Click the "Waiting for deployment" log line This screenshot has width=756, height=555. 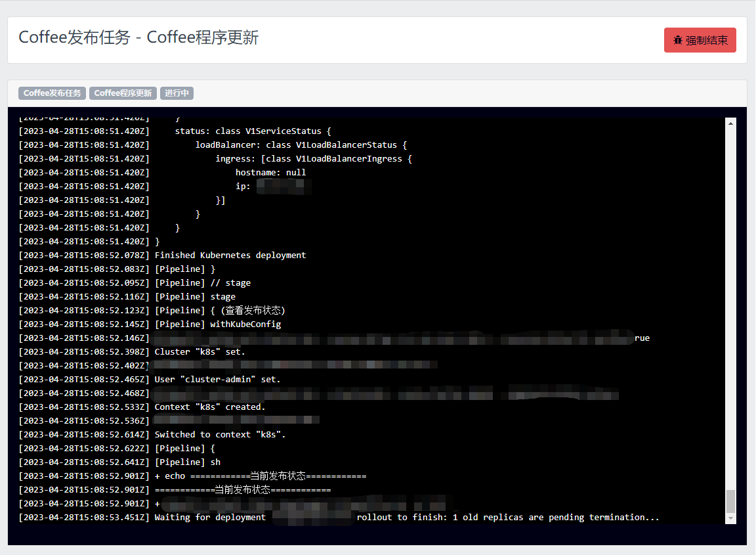click(x=210, y=517)
